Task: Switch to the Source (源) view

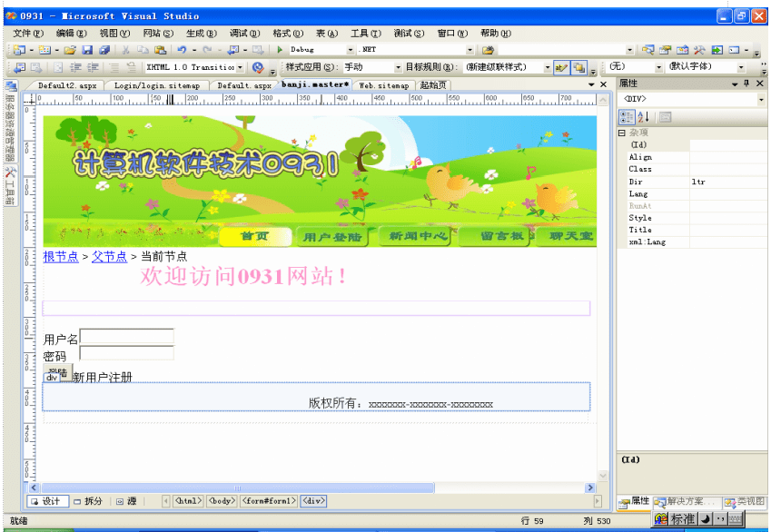Action: tap(127, 501)
